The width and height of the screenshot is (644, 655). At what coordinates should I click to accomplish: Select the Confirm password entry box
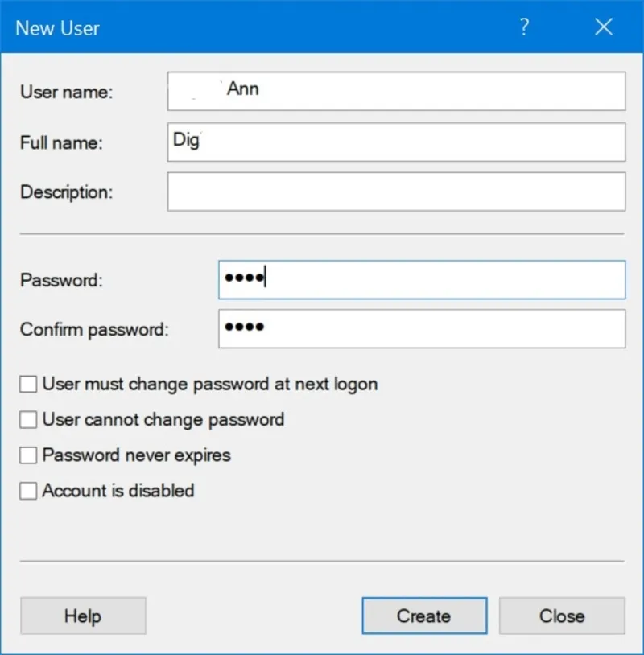[421, 329]
